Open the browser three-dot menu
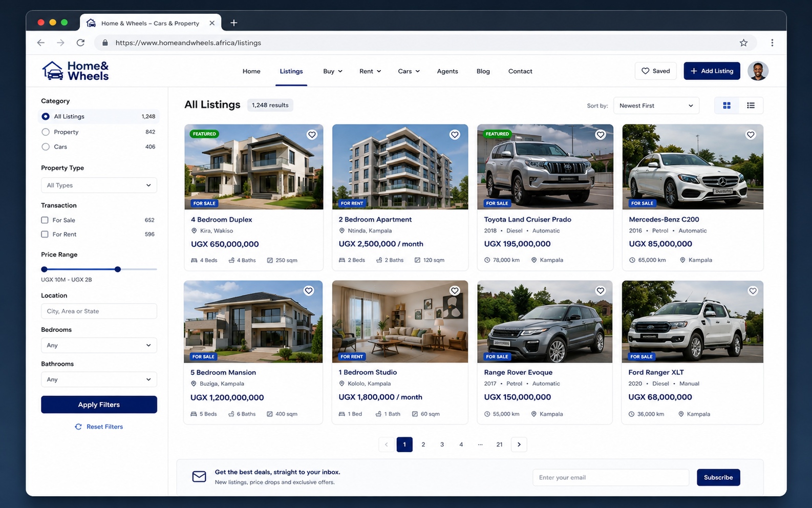 pyautogui.click(x=772, y=43)
